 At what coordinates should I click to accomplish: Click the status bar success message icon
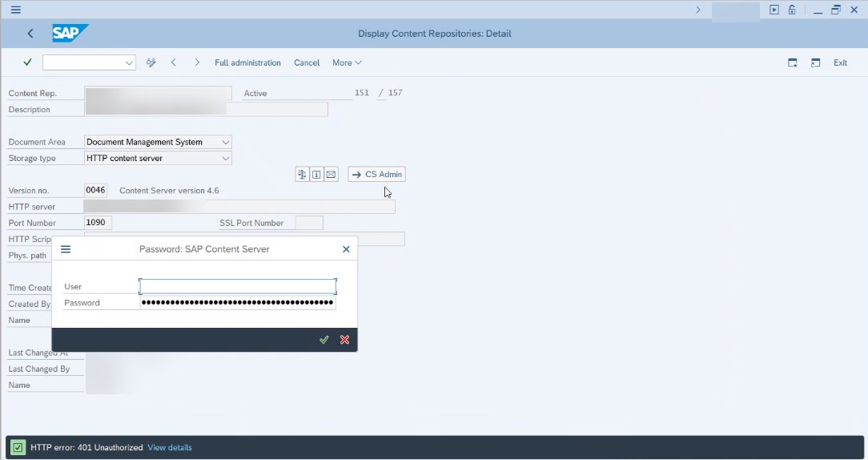coord(18,447)
